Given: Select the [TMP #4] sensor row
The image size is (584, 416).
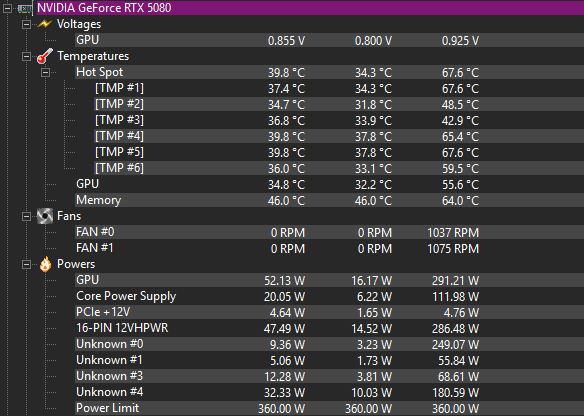Looking at the screenshot, I should point(339,136).
